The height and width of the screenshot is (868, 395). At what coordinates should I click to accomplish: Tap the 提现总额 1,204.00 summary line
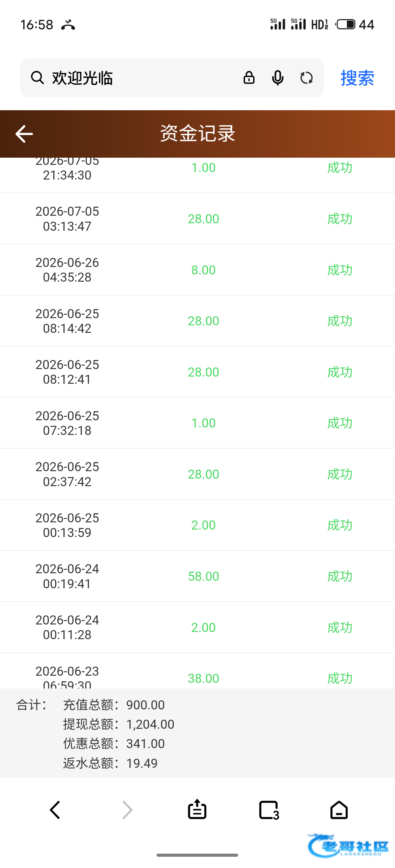118,724
